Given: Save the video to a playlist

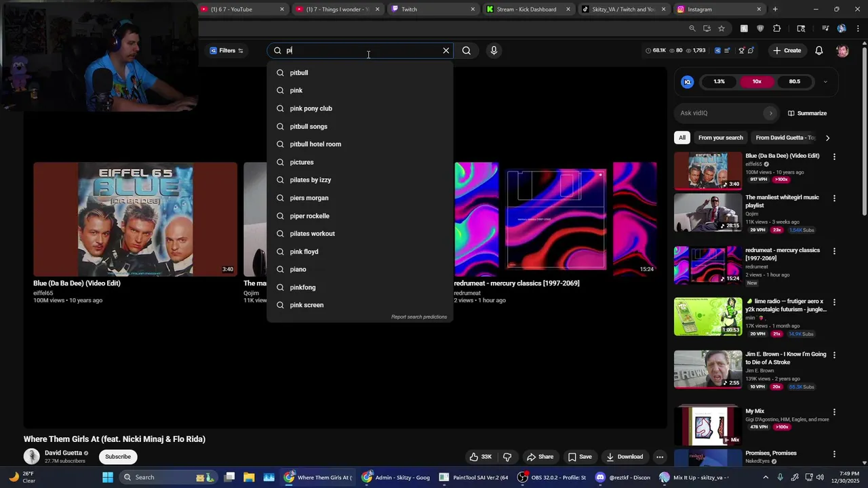Looking at the screenshot, I should 580,457.
